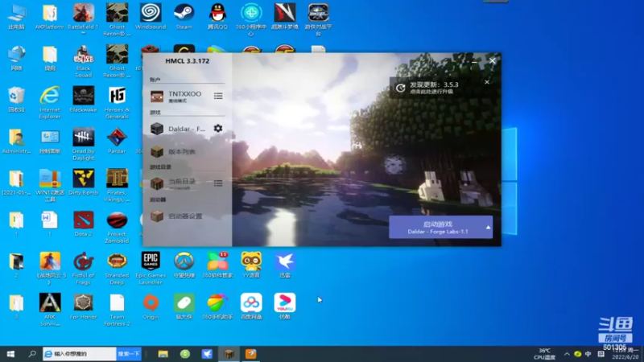Image resolution: width=644 pixels, height=362 pixels.
Task: Select the Battlefield 1 desktop icon
Action: [84, 19]
